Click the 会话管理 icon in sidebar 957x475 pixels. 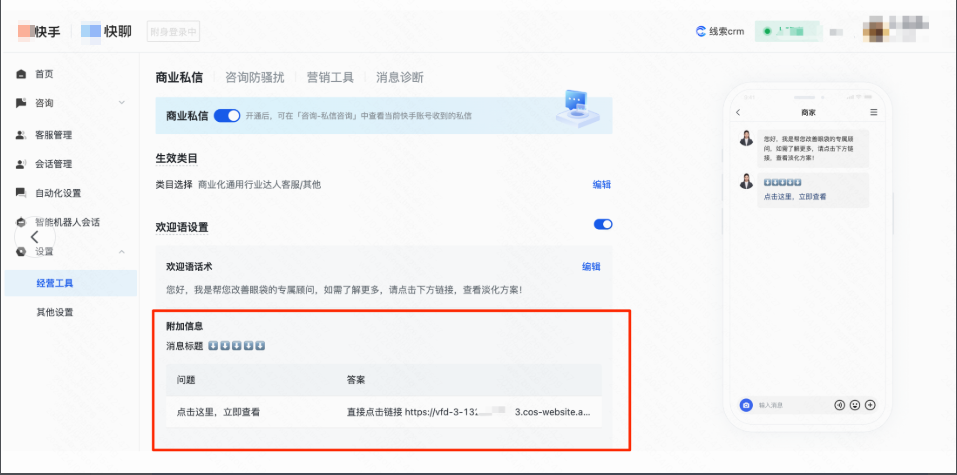(21, 164)
